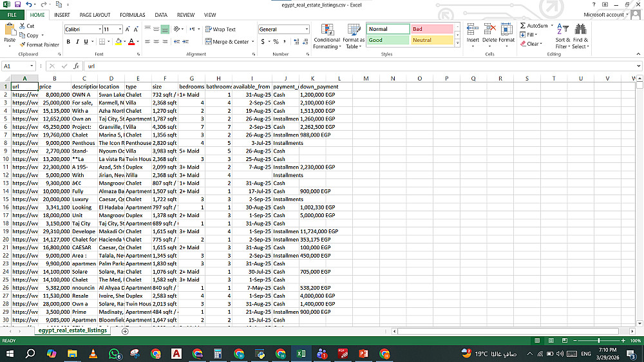Screen dimensions: 644x362
Task: Switch to Normal view in status bar
Action: [x=537, y=341]
